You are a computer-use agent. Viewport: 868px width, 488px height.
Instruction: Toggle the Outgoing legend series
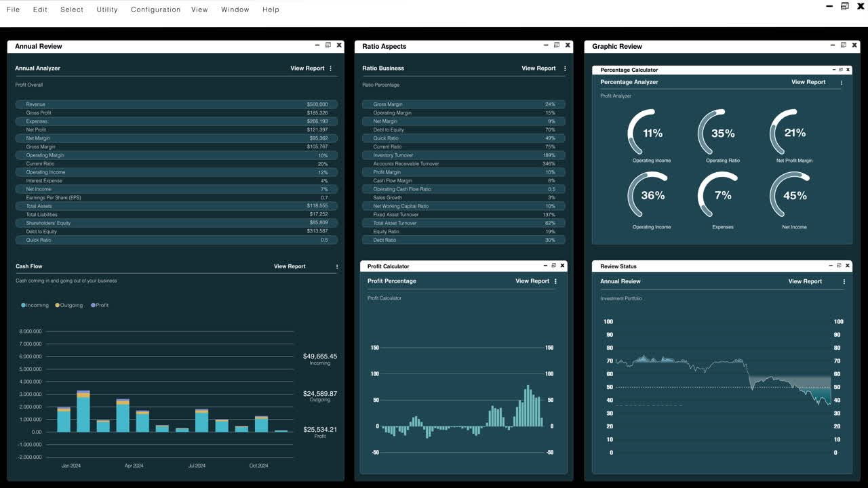tap(68, 306)
